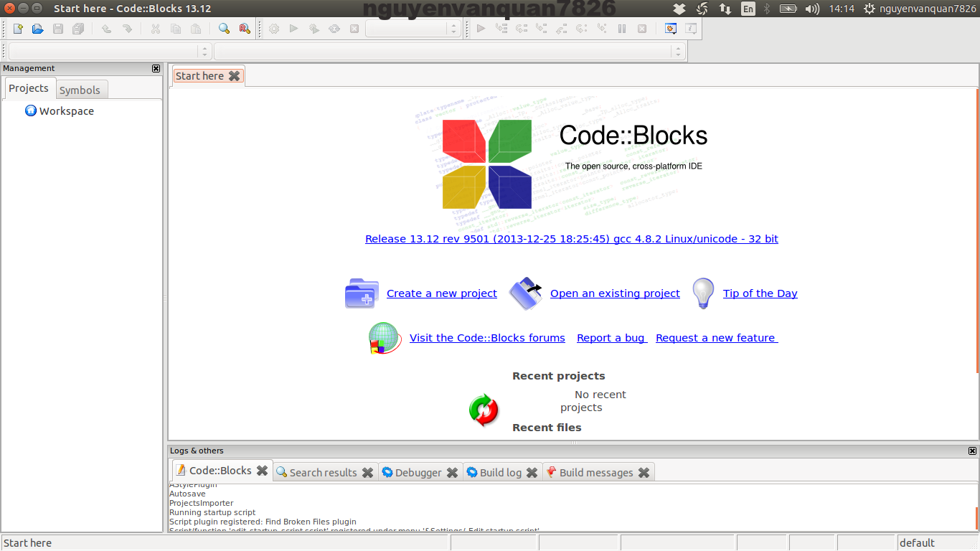Click the Save floppy disk icon
Image resolution: width=980 pixels, height=551 pixels.
coord(58,29)
